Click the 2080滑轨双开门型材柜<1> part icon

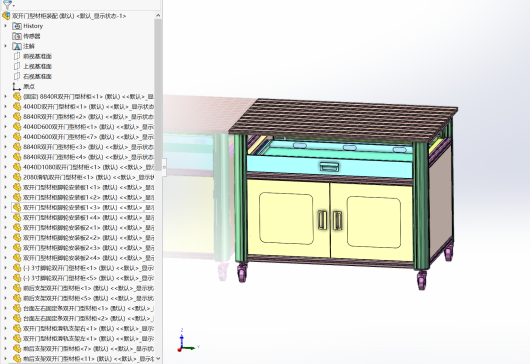17,177
